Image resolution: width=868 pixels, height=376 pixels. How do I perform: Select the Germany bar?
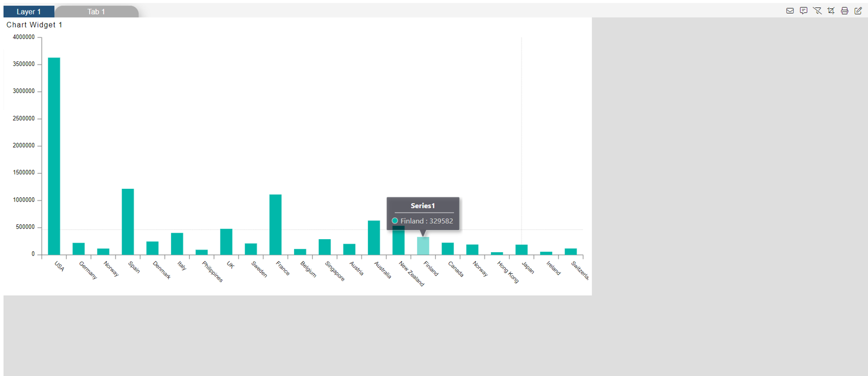pos(78,249)
